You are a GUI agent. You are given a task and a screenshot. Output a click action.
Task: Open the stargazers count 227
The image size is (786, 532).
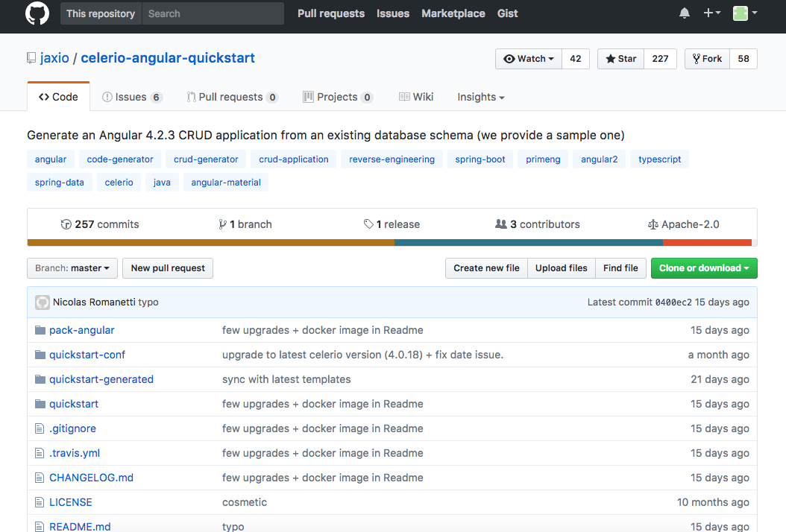click(660, 59)
